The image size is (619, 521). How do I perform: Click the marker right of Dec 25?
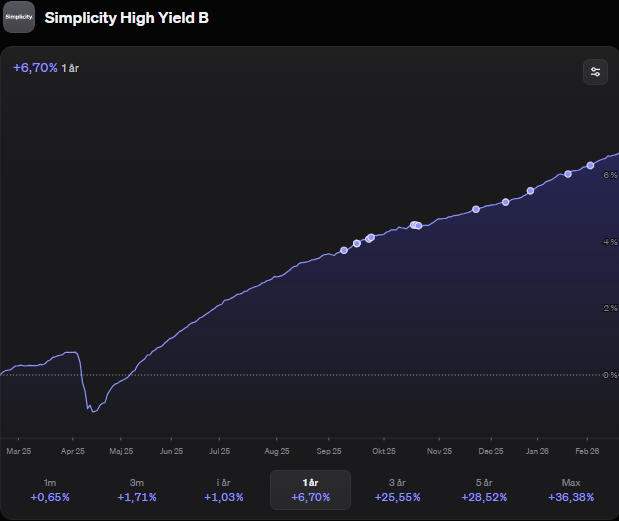pos(505,202)
